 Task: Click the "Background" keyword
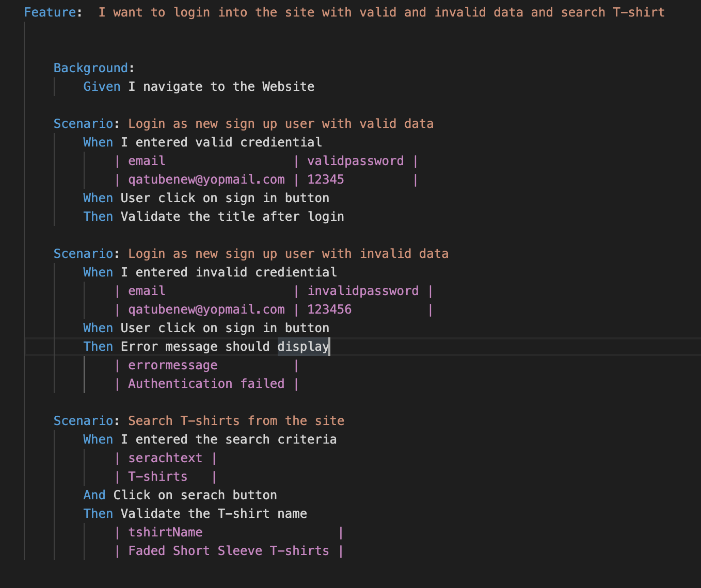(90, 68)
